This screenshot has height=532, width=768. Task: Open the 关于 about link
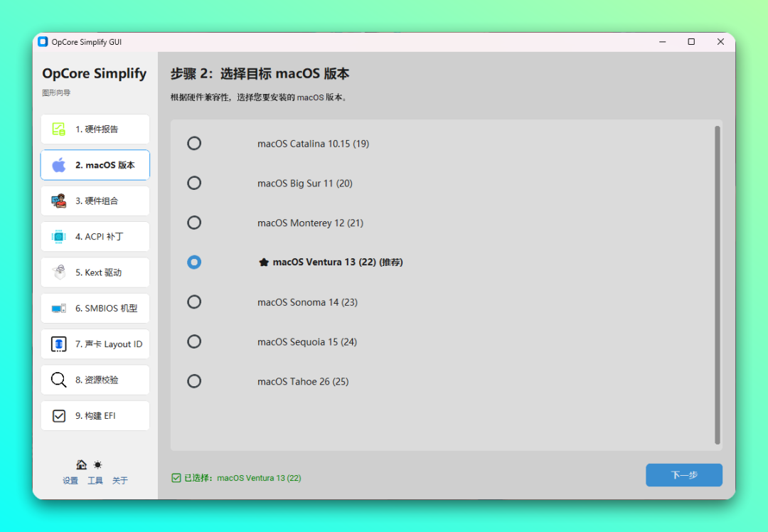pyautogui.click(x=120, y=481)
